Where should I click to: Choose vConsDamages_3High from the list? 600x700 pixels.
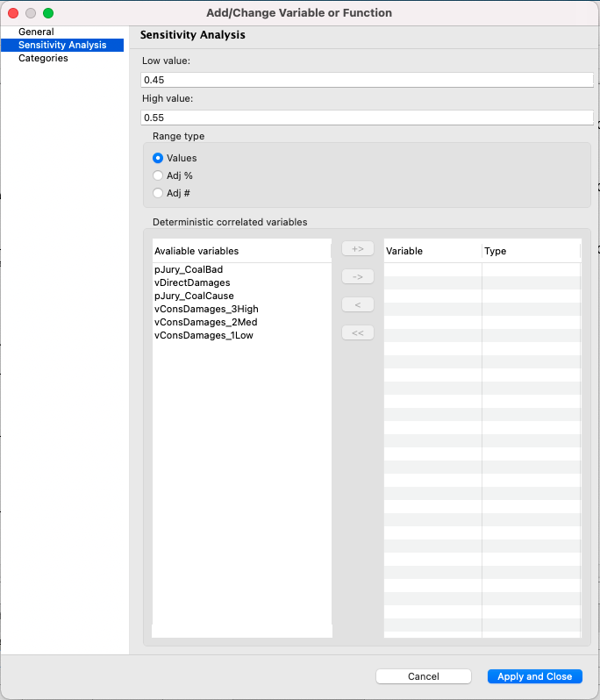(x=206, y=309)
